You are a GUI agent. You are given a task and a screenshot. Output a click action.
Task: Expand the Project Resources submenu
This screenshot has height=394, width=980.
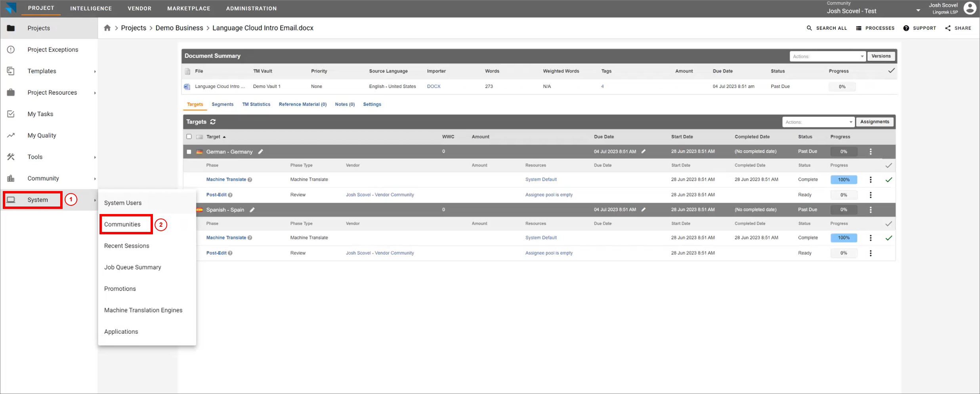click(x=95, y=93)
